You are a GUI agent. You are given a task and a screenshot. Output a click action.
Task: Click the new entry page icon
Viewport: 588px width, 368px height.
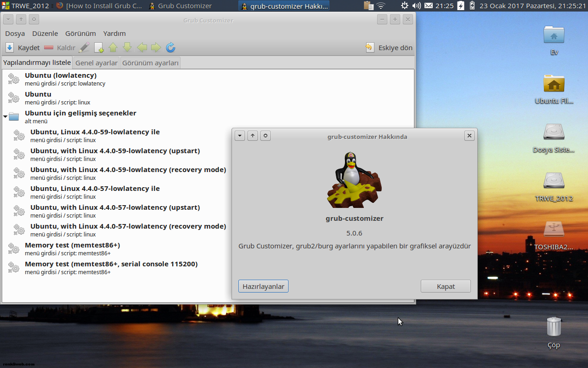[x=99, y=47]
